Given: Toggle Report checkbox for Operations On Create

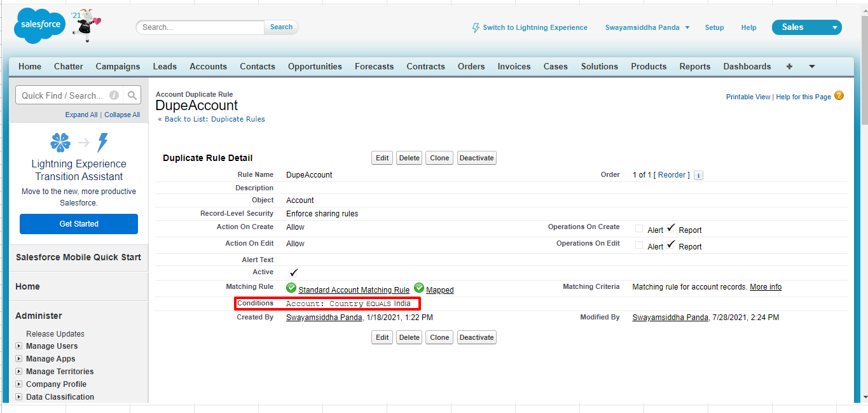Looking at the screenshot, I should coord(671,228).
